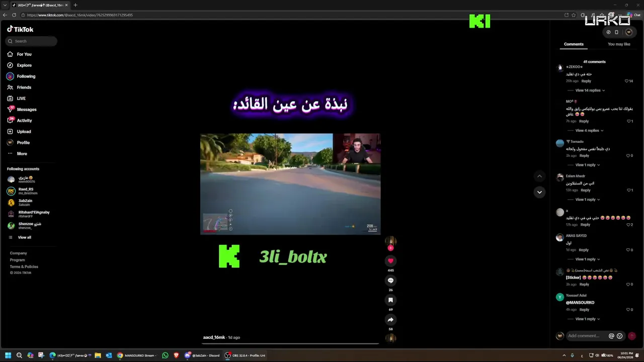
Task: Post comment with red send button
Action: tap(632, 336)
